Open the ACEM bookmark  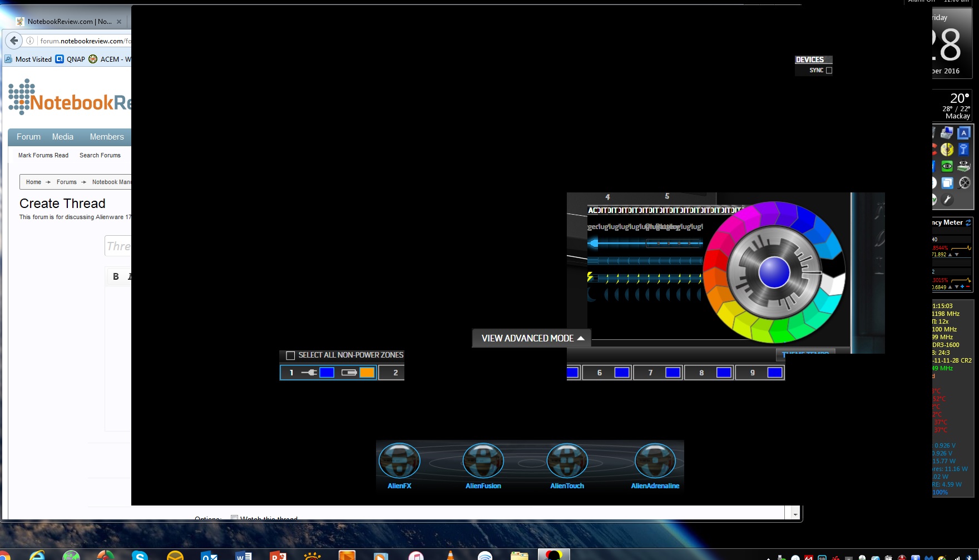(110, 59)
